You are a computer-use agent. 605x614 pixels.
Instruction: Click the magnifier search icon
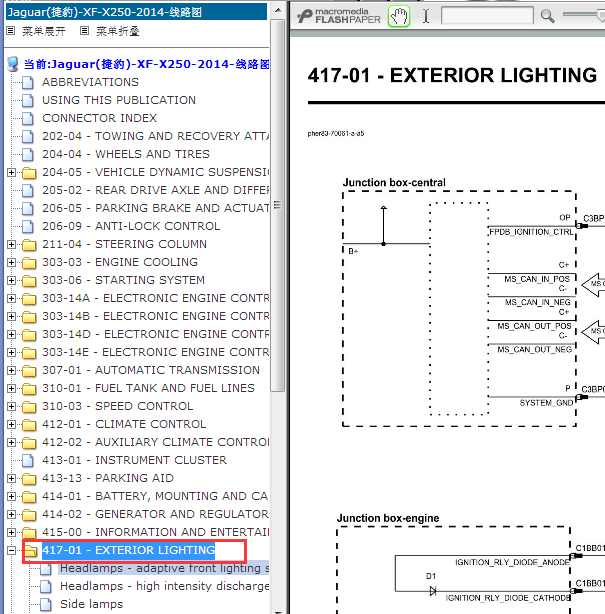(x=547, y=16)
